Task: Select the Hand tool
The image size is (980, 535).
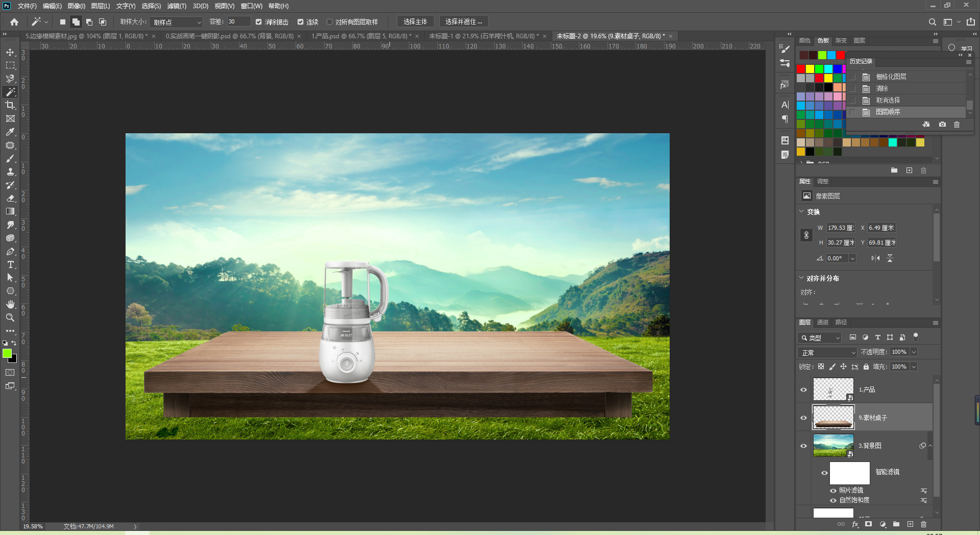Action: pyautogui.click(x=10, y=304)
